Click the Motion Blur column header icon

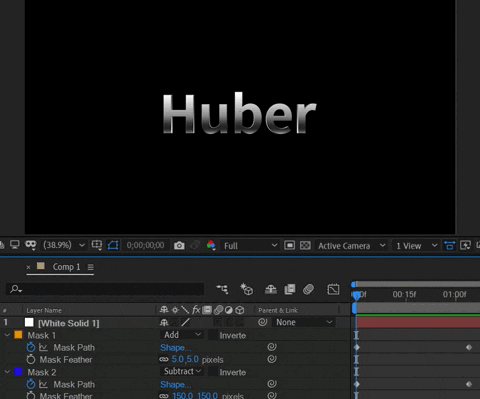coord(218,310)
